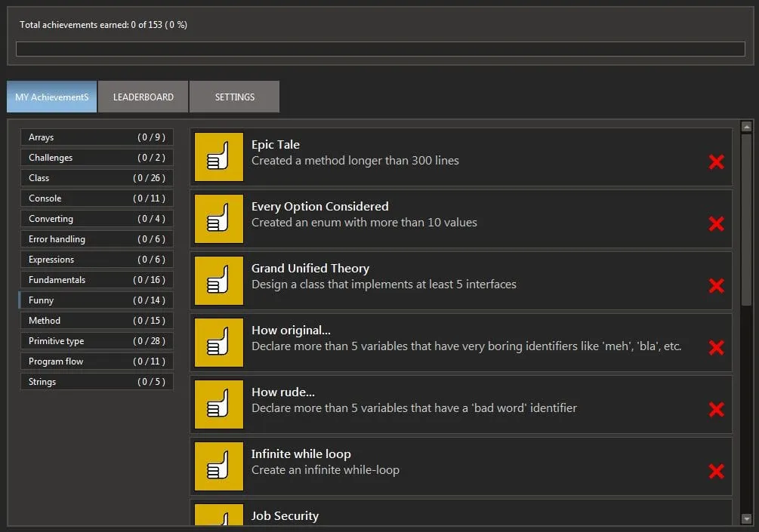Screen dimensions: 759x532
Task: Click the Grand Unified Theory thumbs-up icon
Action: tap(219, 281)
